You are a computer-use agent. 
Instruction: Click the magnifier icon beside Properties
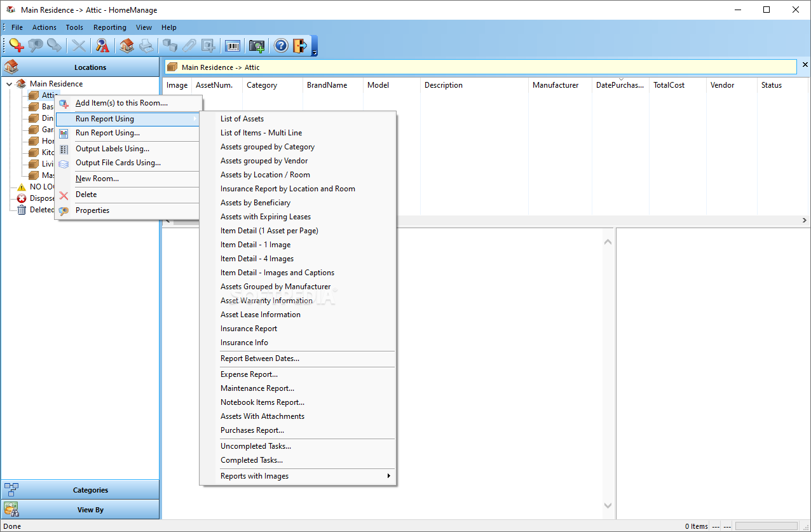[x=64, y=211]
